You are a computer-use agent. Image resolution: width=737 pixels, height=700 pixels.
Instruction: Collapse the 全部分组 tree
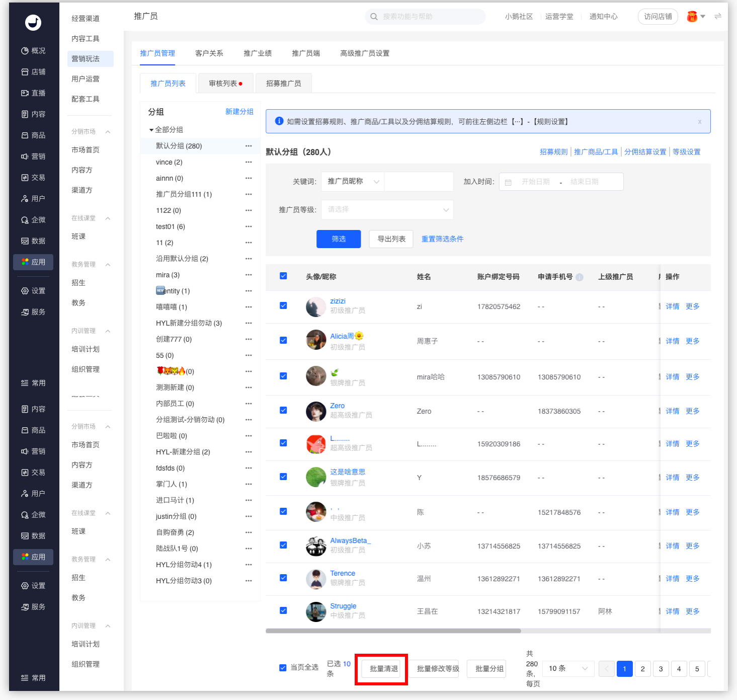[151, 130]
